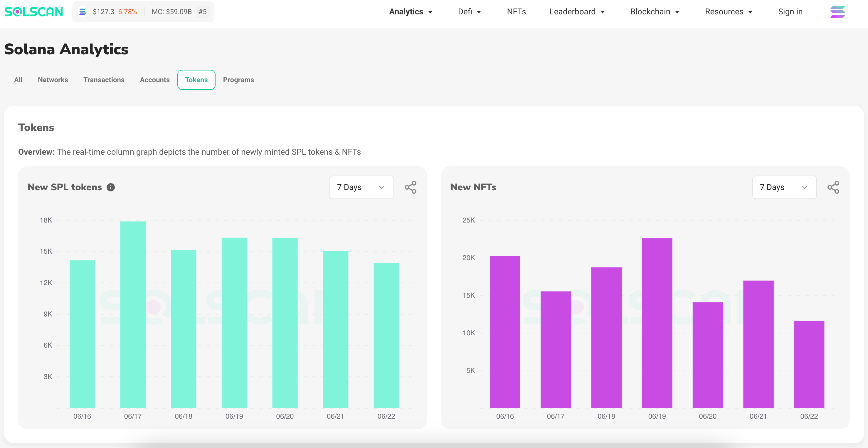Image resolution: width=868 pixels, height=448 pixels.
Task: Click the Solscan logo
Action: tap(34, 12)
